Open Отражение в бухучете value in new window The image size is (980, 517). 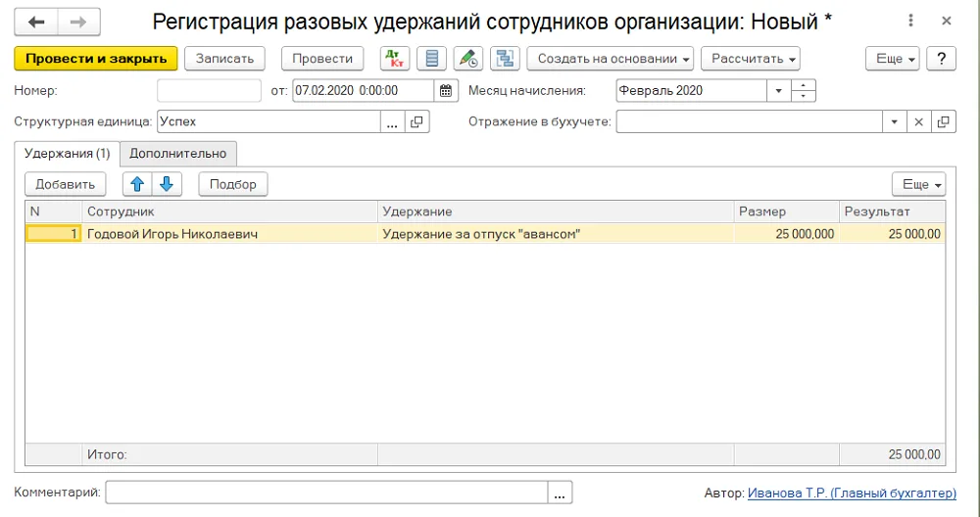click(944, 121)
